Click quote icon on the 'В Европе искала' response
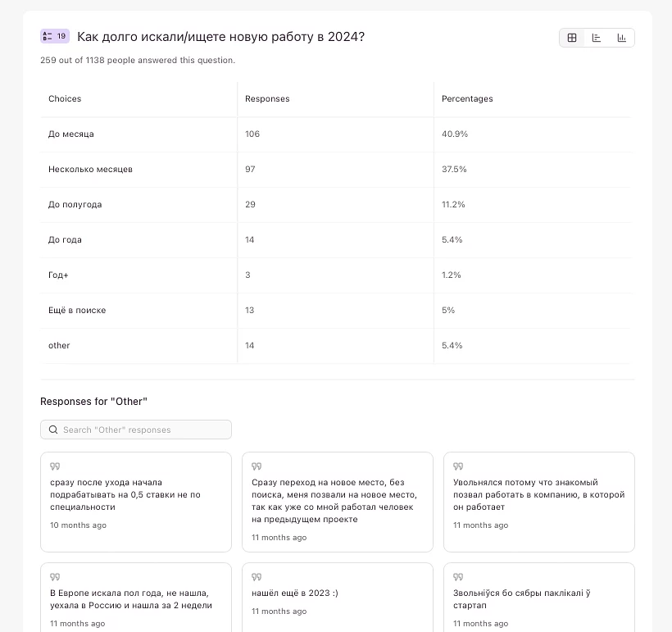This screenshot has height=632, width=672. point(55,577)
